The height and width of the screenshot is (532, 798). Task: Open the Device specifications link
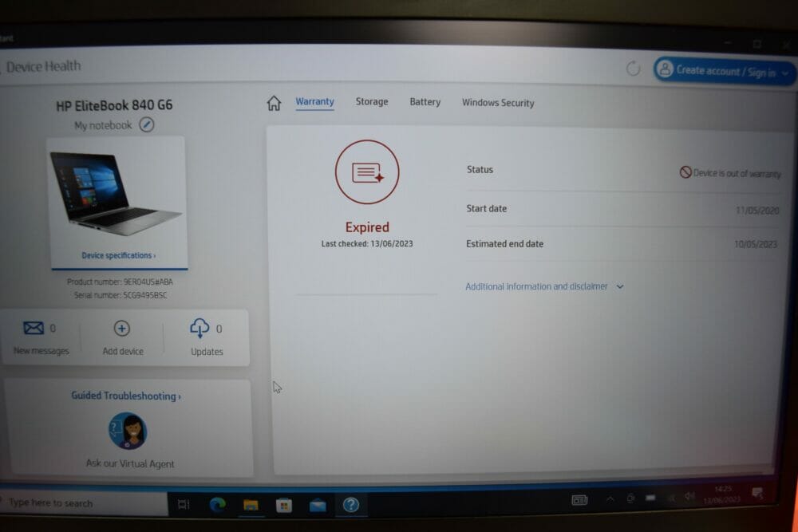(x=119, y=255)
